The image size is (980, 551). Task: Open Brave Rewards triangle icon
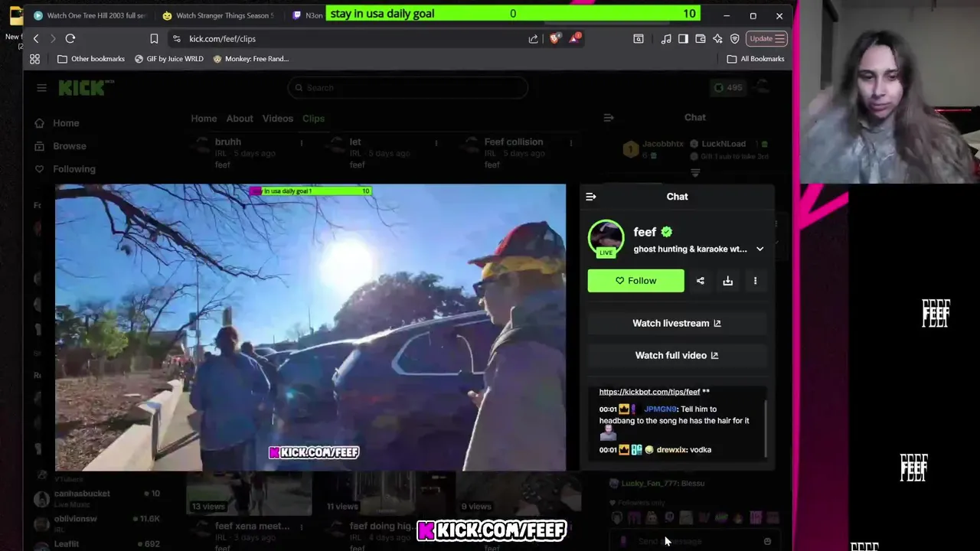coord(574,38)
